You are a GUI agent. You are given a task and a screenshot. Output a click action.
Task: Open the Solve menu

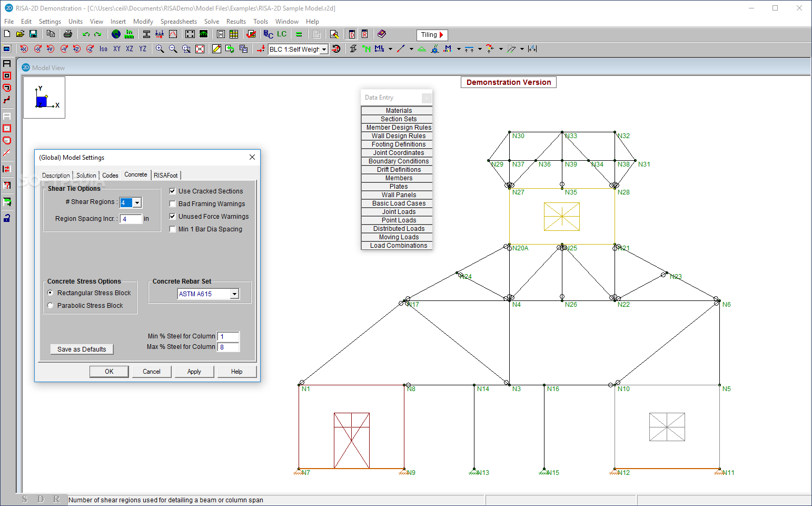[212, 22]
